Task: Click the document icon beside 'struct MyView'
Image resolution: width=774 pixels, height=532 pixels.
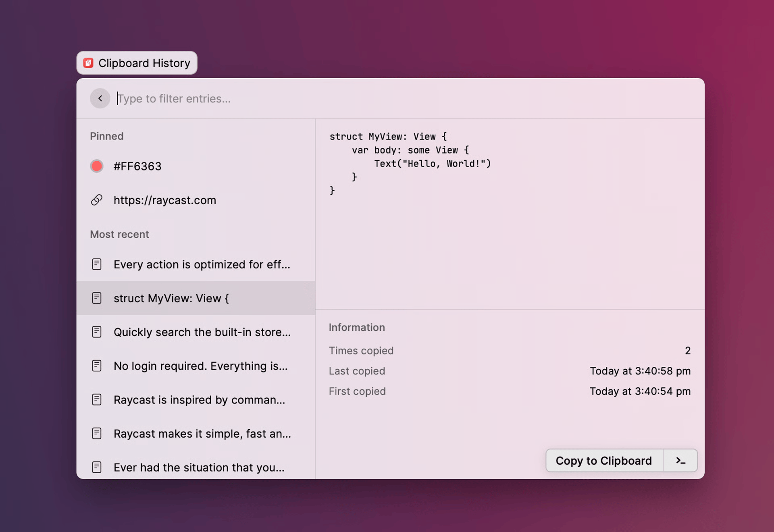Action: [x=97, y=298]
